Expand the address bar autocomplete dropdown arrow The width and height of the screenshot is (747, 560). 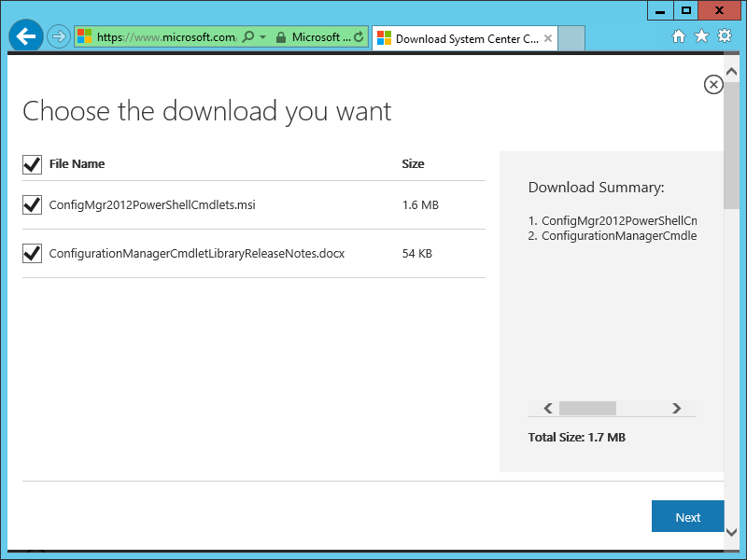(263, 36)
